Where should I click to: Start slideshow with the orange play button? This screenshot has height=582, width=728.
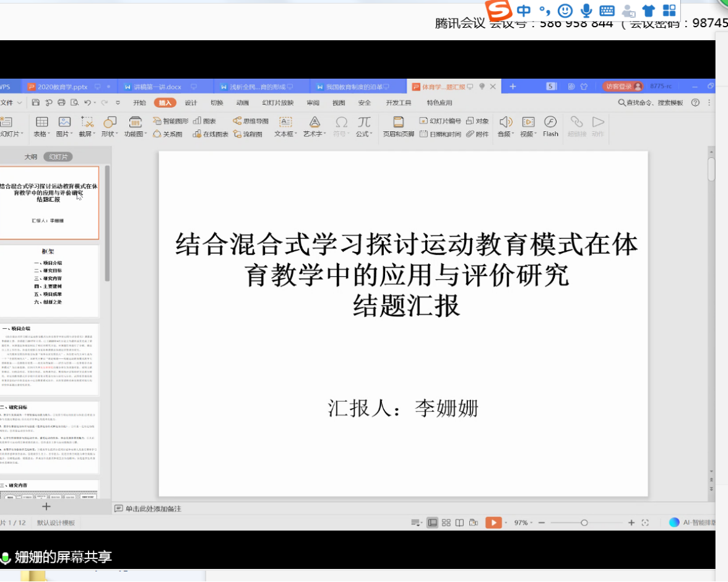[x=493, y=523]
